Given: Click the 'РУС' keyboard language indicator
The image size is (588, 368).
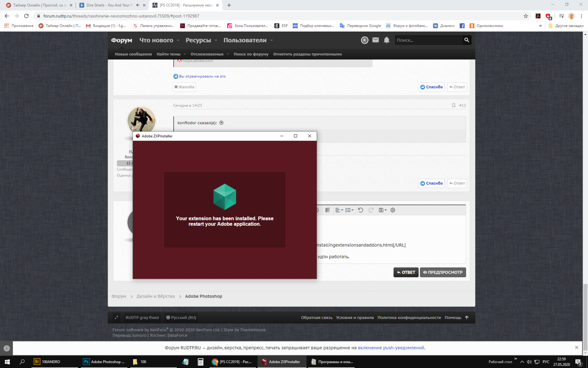Looking at the screenshot, I should pyautogui.click(x=546, y=362).
